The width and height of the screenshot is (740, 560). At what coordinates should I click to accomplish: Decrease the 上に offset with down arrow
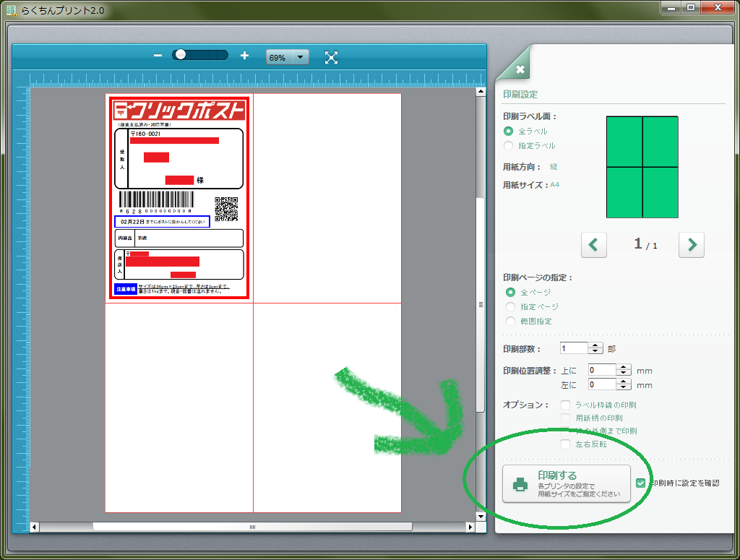point(624,373)
